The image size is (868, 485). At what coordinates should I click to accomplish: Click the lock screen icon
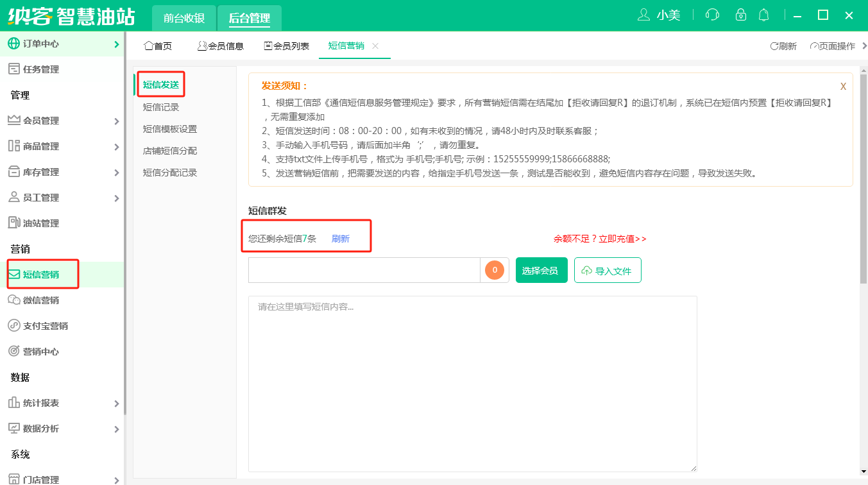click(741, 15)
